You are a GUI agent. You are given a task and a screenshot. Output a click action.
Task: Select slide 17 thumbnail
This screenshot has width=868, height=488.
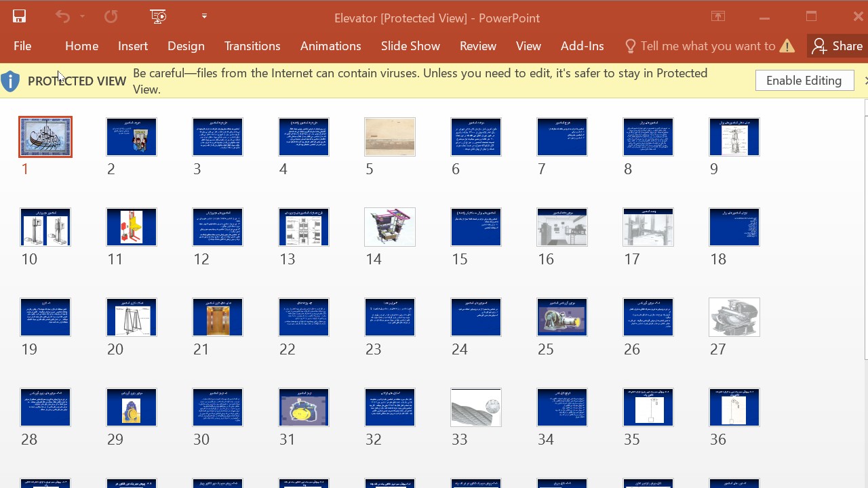648,227
